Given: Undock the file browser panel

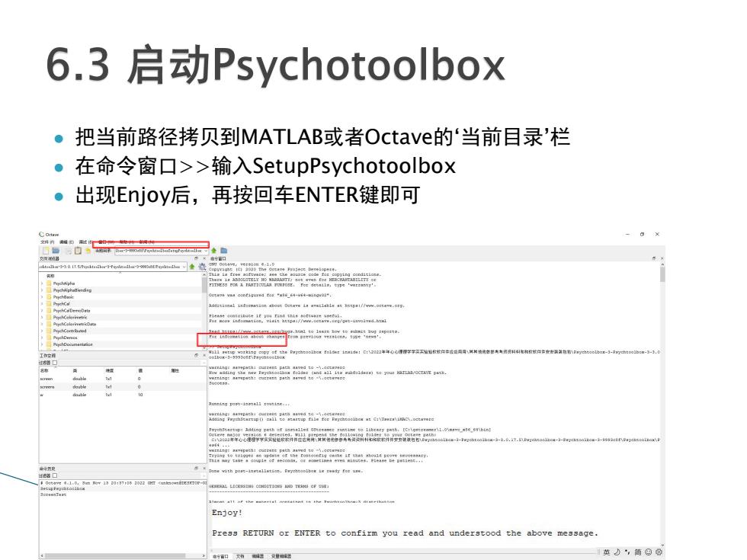Looking at the screenshot, I should tap(197, 258).
